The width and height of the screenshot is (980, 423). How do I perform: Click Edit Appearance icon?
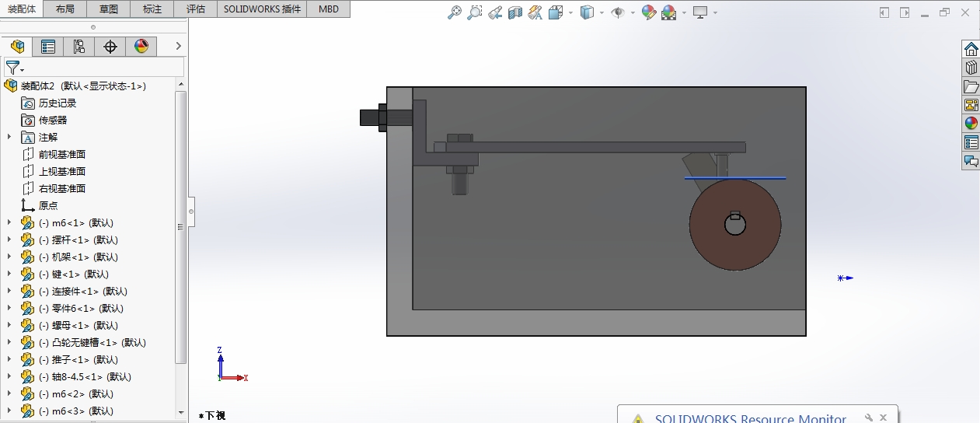(x=649, y=12)
